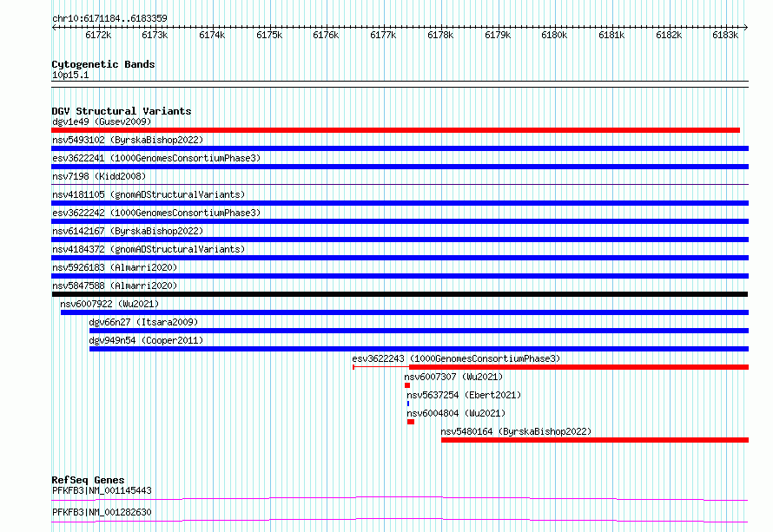Click esv3622243 (1000GenomesConsortiumPhase3) label
The width and height of the screenshot is (773, 532).
[456, 358]
